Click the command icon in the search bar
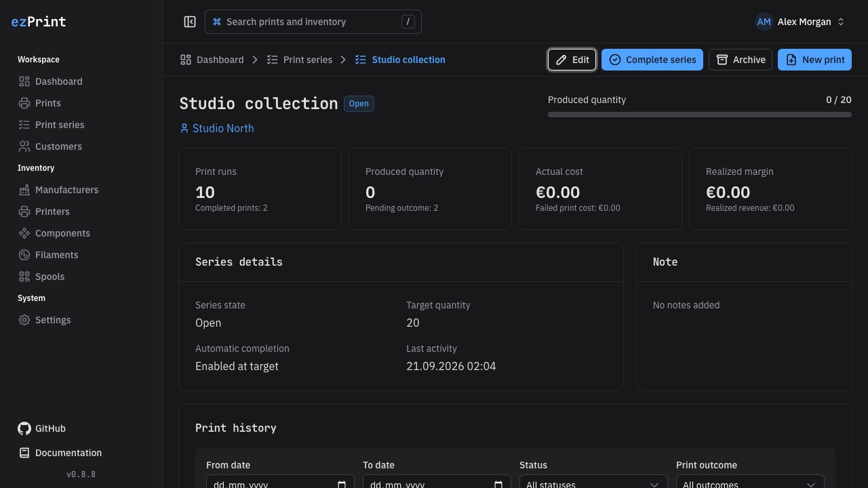This screenshot has height=488, width=868. (217, 22)
